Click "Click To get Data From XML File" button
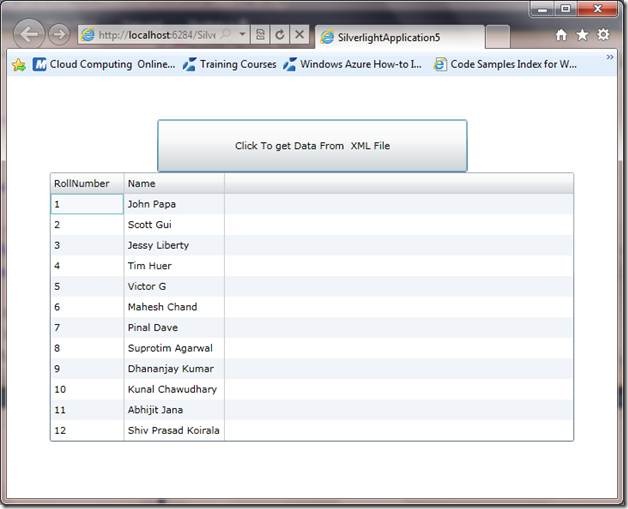This screenshot has width=628, height=509. [312, 146]
